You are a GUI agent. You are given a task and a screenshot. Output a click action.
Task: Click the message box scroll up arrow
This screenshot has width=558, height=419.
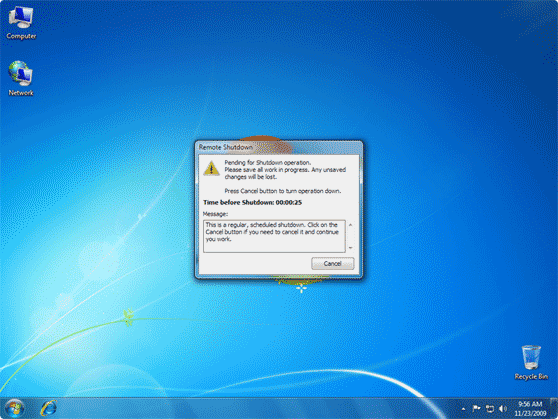pyautogui.click(x=350, y=225)
